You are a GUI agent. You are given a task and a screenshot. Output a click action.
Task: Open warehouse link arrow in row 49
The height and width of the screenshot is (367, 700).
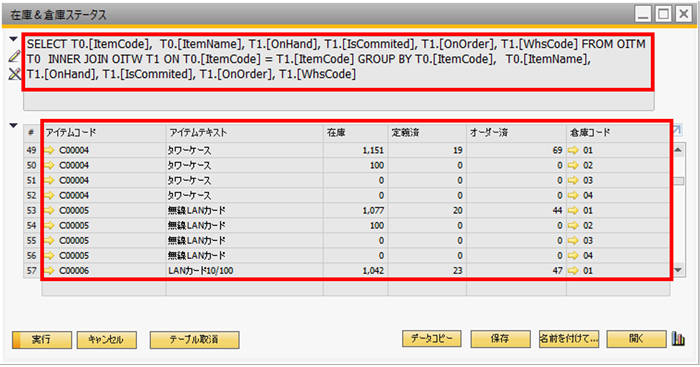tap(573, 150)
